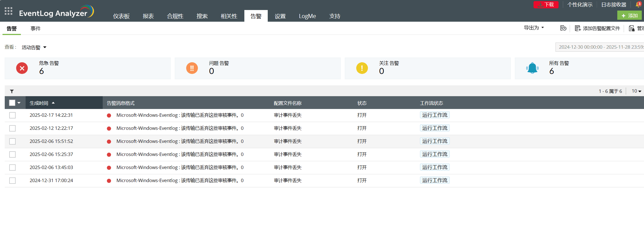Check the box for alert 2025-02-17 14:22:31
The image size is (644, 231).
pyautogui.click(x=13, y=115)
